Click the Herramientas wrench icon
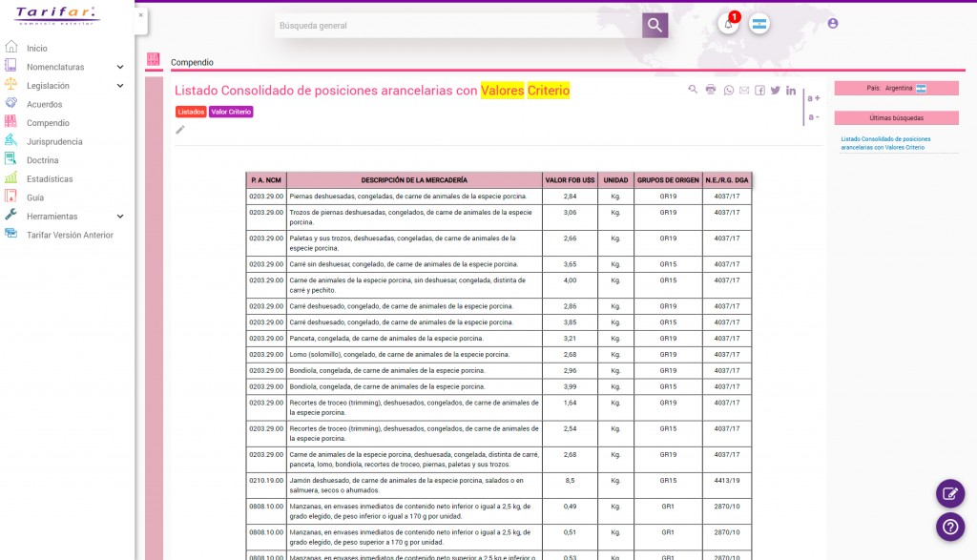977x560 pixels. [10, 215]
